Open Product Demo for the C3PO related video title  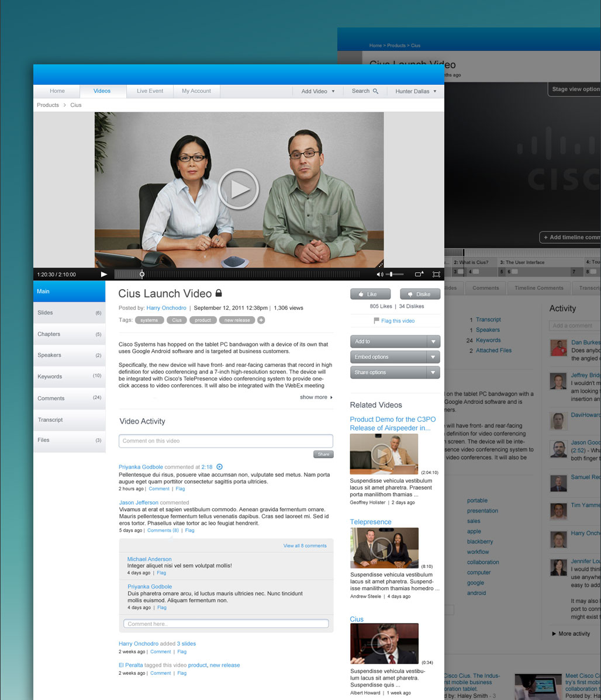tap(392, 423)
